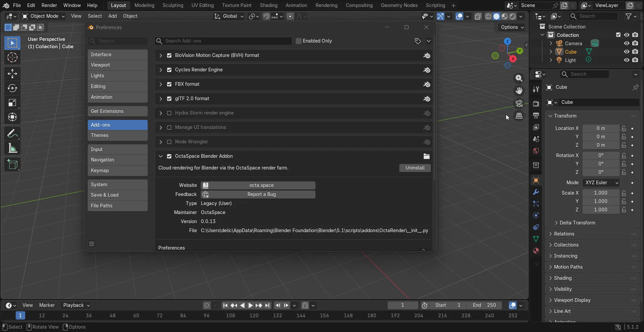This screenshot has width=644, height=332.
Task: Toggle Camera render visibility in outliner
Action: [x=635, y=43]
